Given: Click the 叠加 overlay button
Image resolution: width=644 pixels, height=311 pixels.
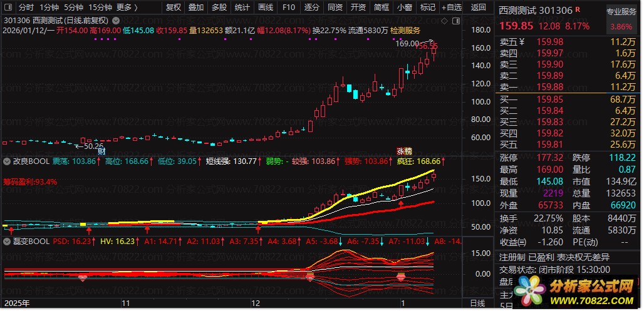Looking at the screenshot, I should tap(196, 7).
